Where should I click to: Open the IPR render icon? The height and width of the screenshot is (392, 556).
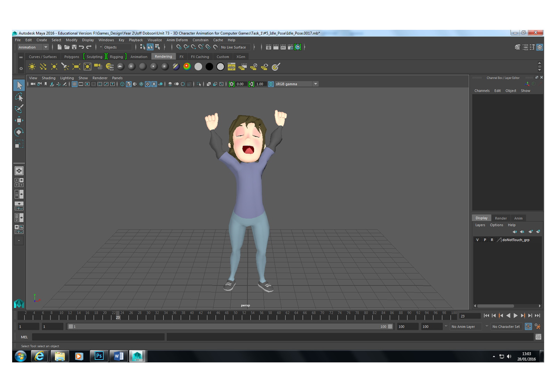283,47
